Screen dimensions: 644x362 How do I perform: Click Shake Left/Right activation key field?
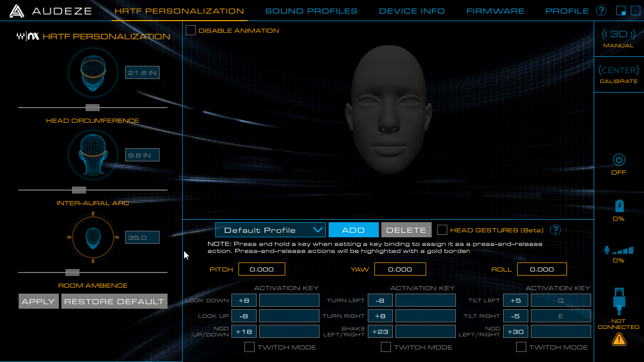[x=426, y=331]
